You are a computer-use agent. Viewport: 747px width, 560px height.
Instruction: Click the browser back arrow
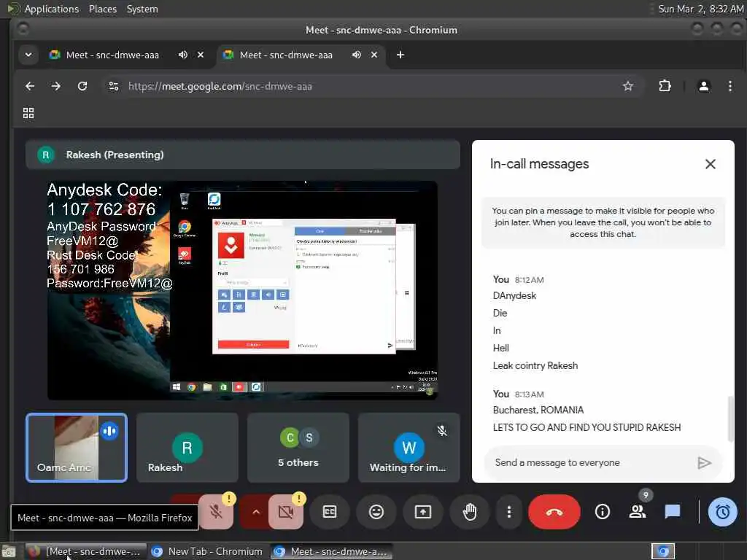30,86
